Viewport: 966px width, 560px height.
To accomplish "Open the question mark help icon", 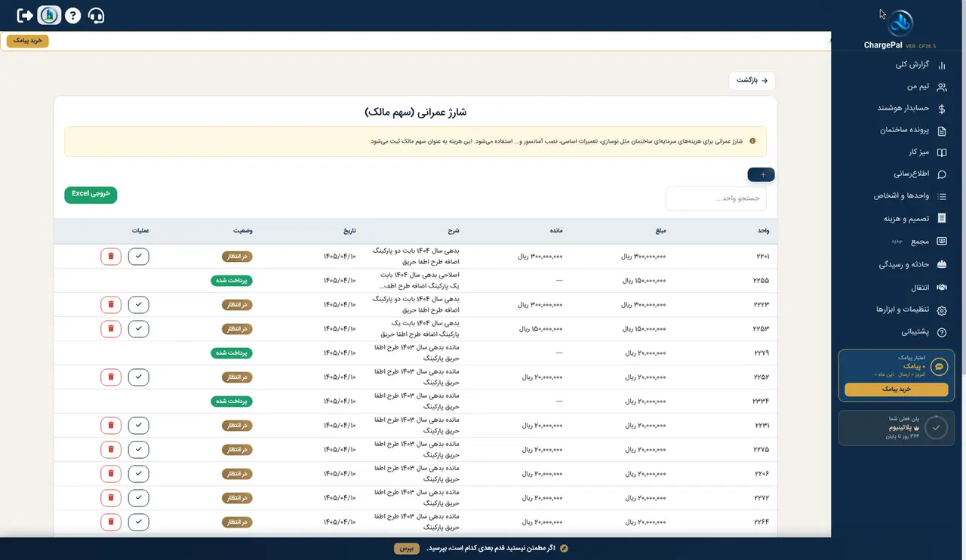I will click(72, 15).
